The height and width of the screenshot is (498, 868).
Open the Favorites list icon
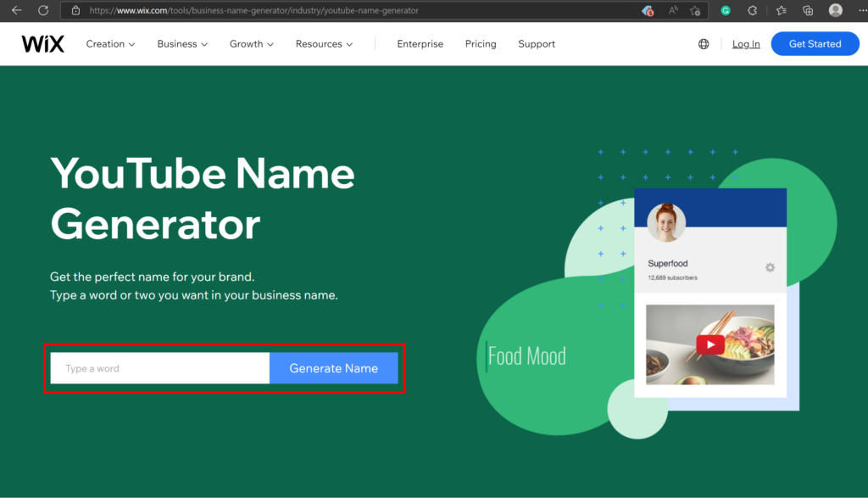781,10
